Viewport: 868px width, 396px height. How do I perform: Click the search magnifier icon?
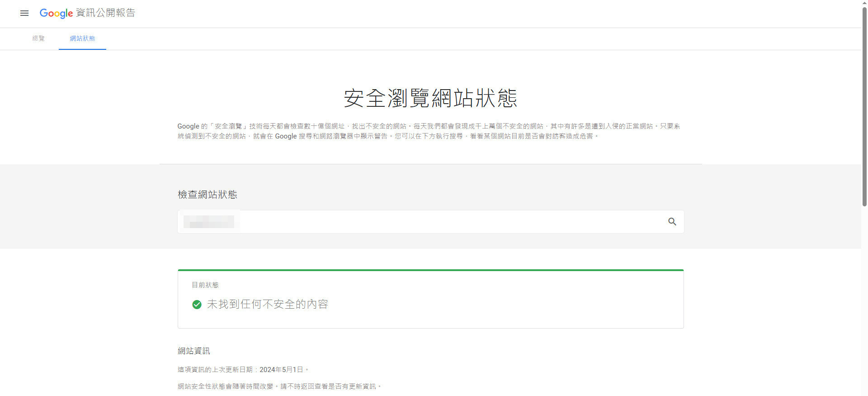click(x=672, y=222)
